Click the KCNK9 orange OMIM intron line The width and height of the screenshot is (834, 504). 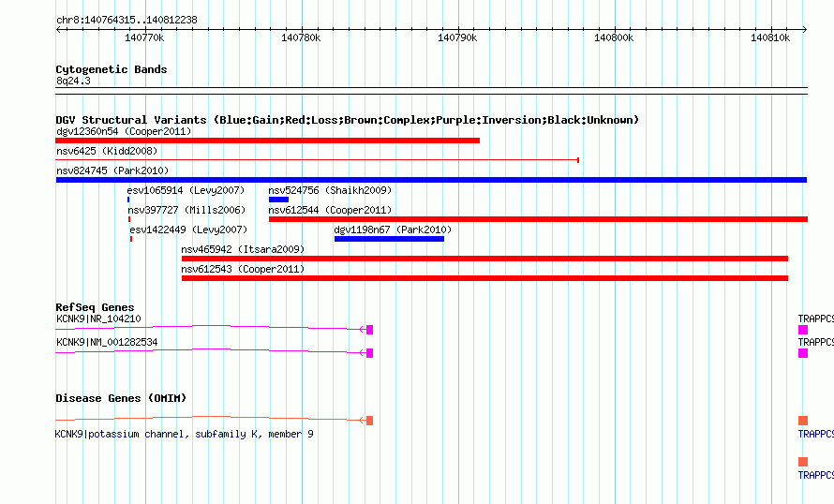click(x=210, y=419)
